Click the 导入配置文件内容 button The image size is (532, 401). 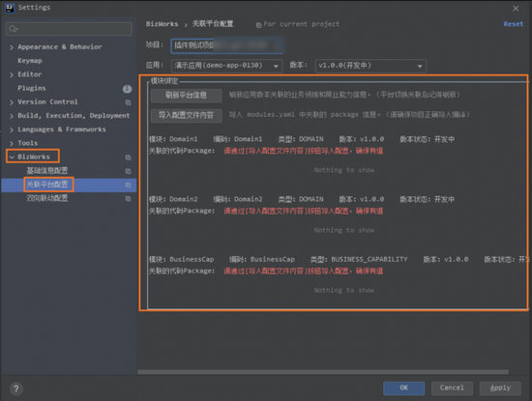[x=187, y=115]
